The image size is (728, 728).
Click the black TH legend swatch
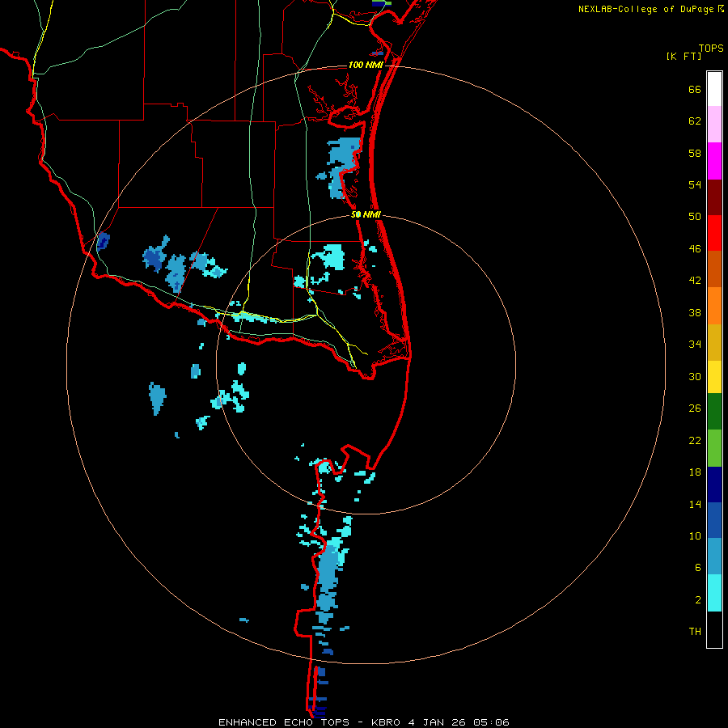click(714, 629)
